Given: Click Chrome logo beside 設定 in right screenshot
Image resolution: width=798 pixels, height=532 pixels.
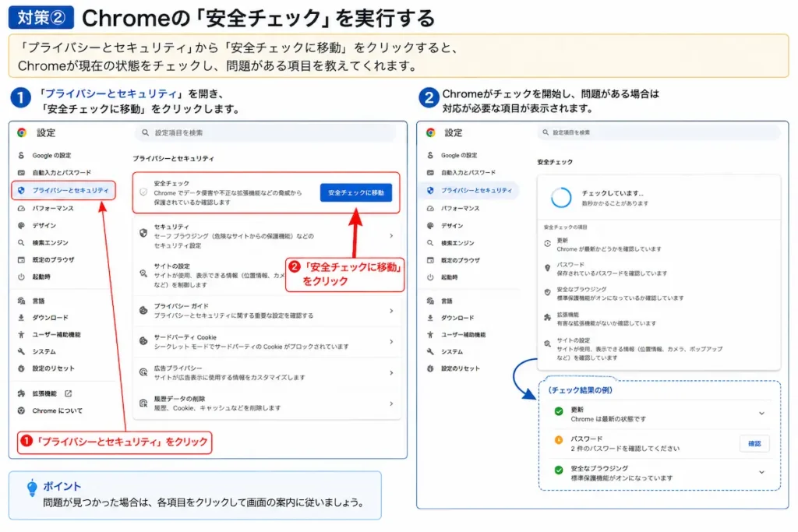Looking at the screenshot, I should [x=430, y=132].
